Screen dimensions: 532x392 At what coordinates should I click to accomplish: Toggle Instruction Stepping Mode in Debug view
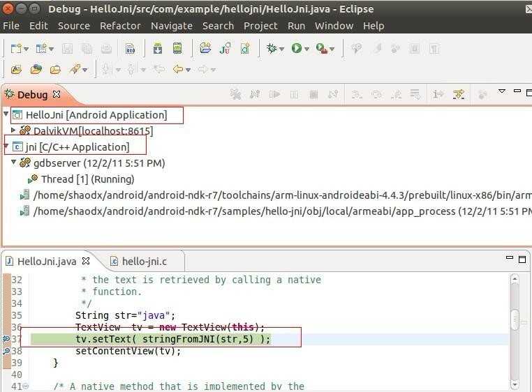[438, 94]
